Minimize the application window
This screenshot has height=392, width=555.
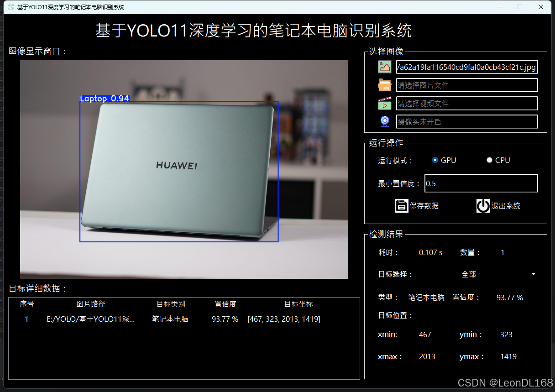pos(499,7)
